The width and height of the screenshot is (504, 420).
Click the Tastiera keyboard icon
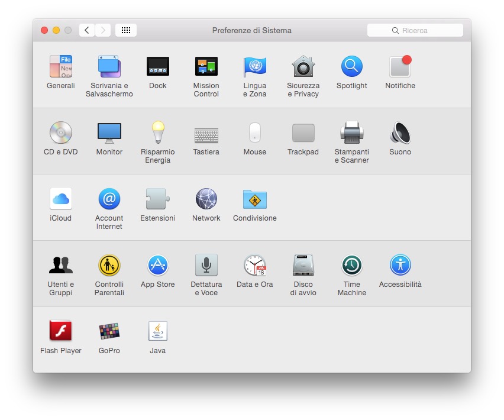(x=206, y=134)
